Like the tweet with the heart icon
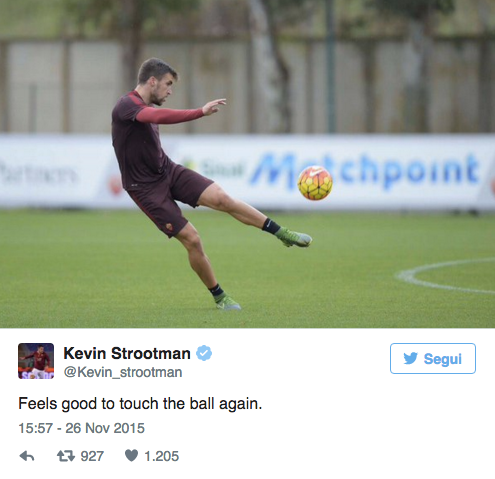This screenshot has height=479, width=495. tap(131, 456)
